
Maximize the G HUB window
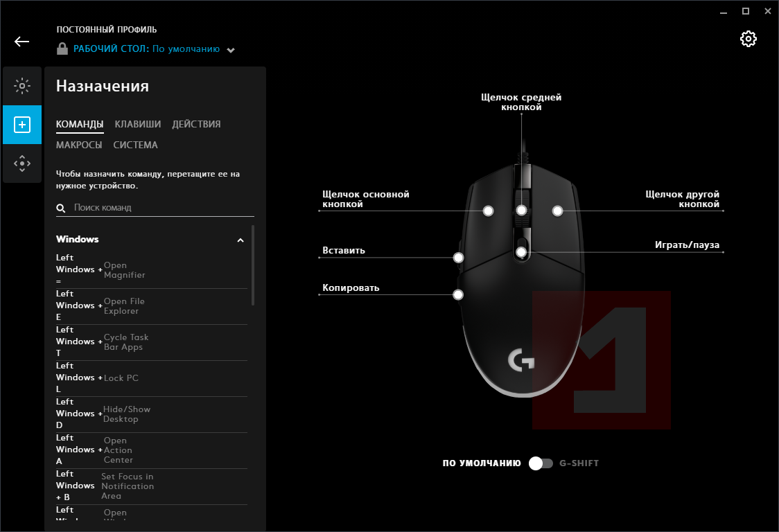746,11
